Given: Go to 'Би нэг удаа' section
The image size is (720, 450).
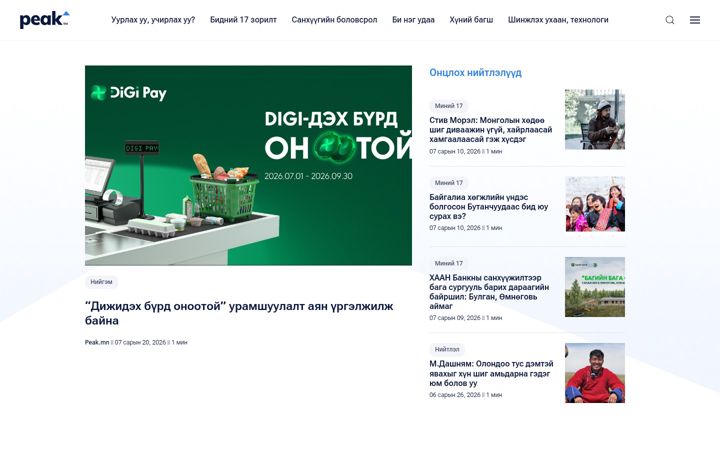Looking at the screenshot, I should [413, 20].
